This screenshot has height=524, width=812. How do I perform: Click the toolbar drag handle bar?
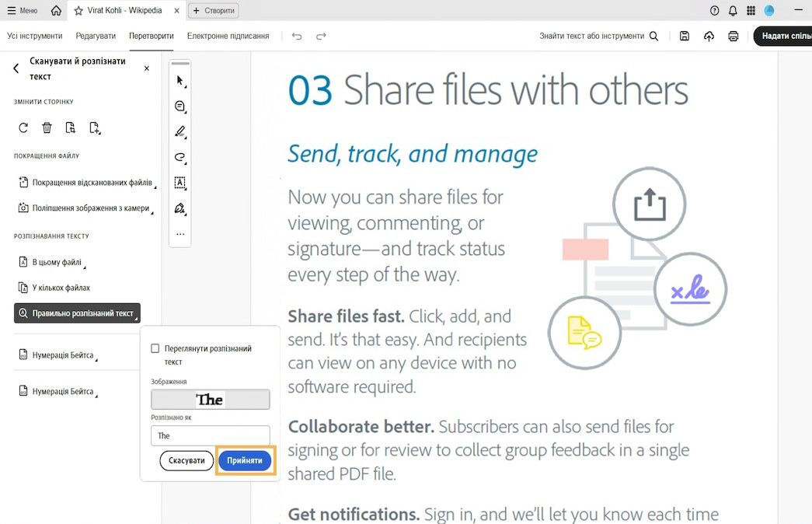tap(180, 63)
